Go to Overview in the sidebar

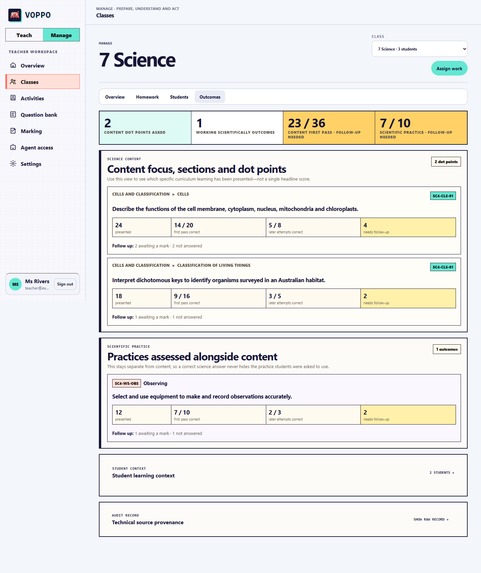tap(43, 65)
